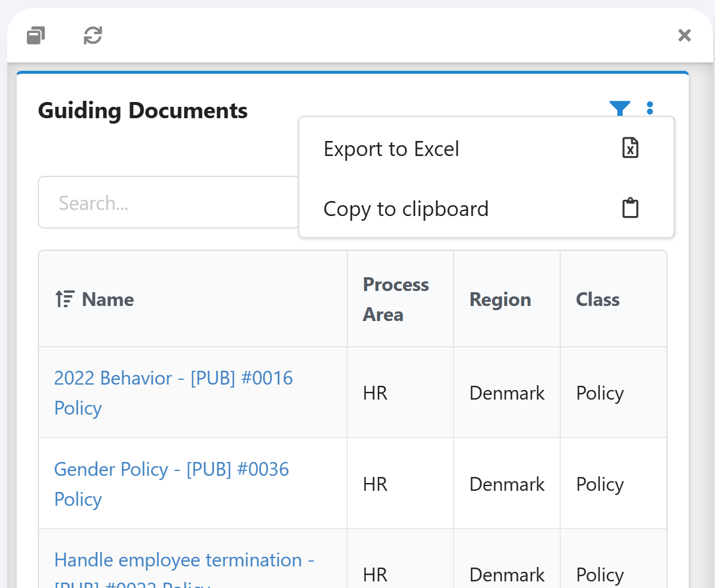Click the Name column header text
715x588 pixels.
(108, 299)
